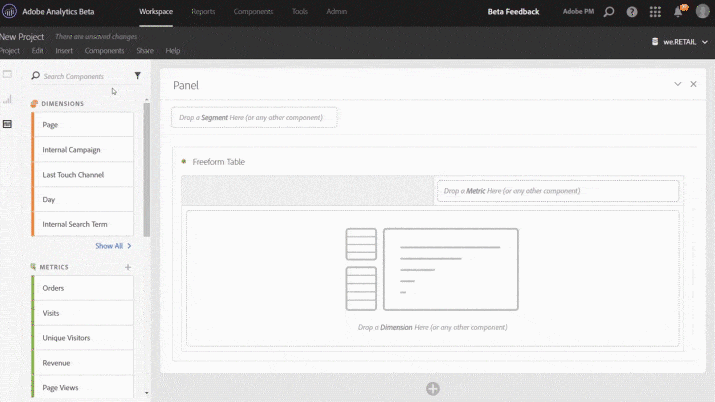
Task: Click the METRICS section header
Action: coord(54,267)
